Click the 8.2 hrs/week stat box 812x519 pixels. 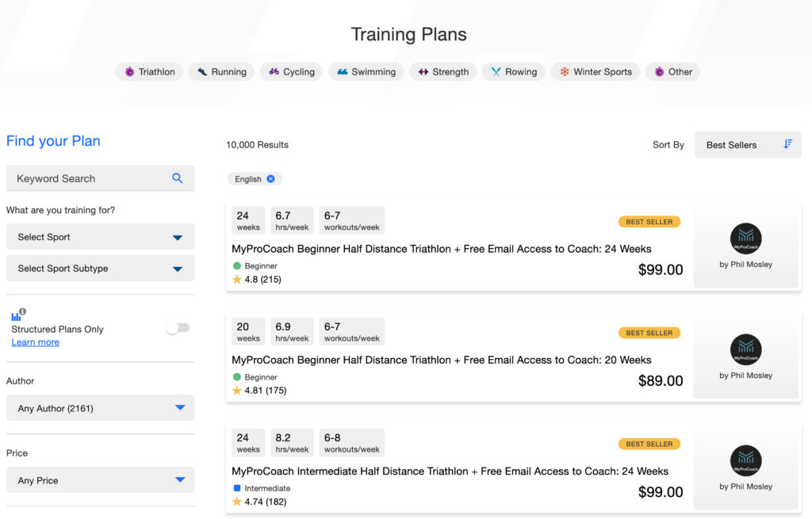click(292, 442)
